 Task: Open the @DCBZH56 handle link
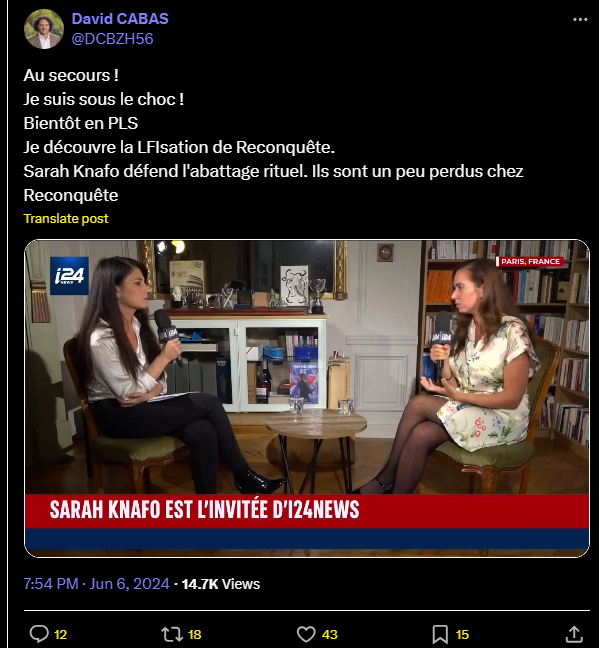pyautogui.click(x=112, y=39)
